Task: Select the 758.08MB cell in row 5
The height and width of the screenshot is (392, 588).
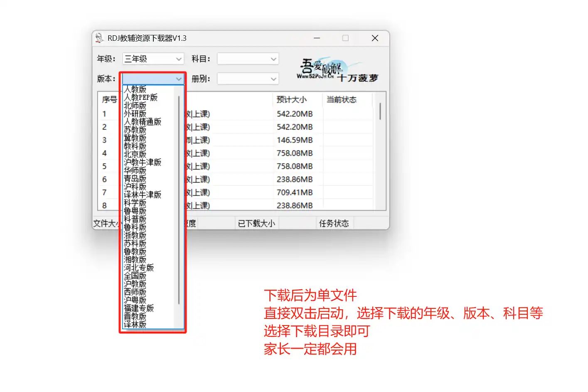Action: [295, 166]
